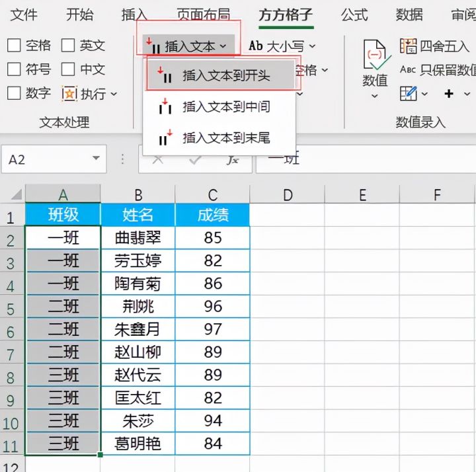Click score cell showing 96

click(212, 306)
